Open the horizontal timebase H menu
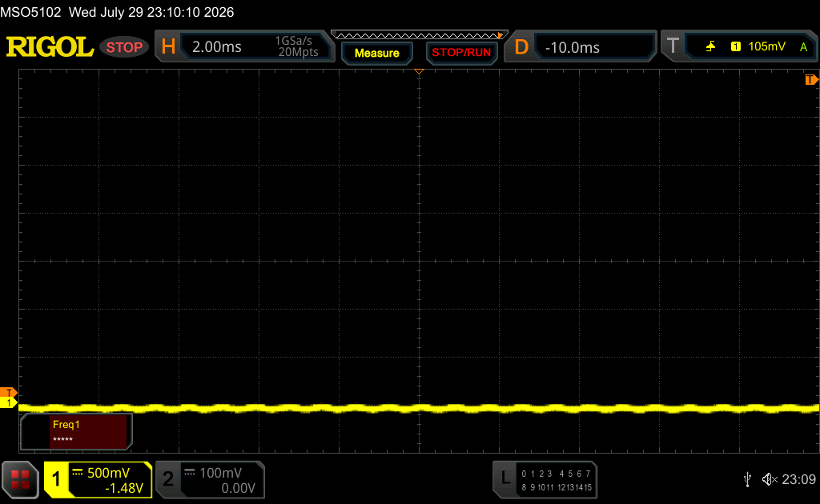The height and width of the screenshot is (504, 820). point(168,47)
